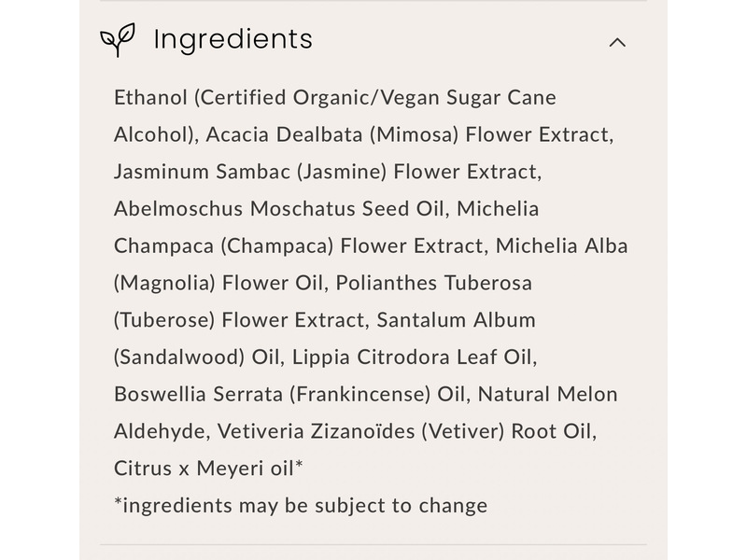
Task: Click the Polianthes Tuberosa ingredient name
Action: pyautogui.click(x=434, y=283)
